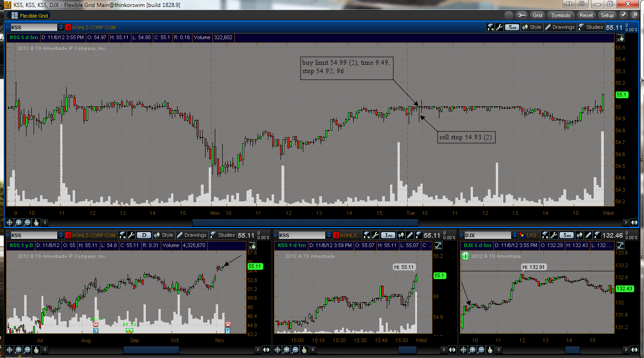Click symbol field in daily KSS chart
Image resolution: width=644 pixels, height=358 pixels.
(34, 235)
